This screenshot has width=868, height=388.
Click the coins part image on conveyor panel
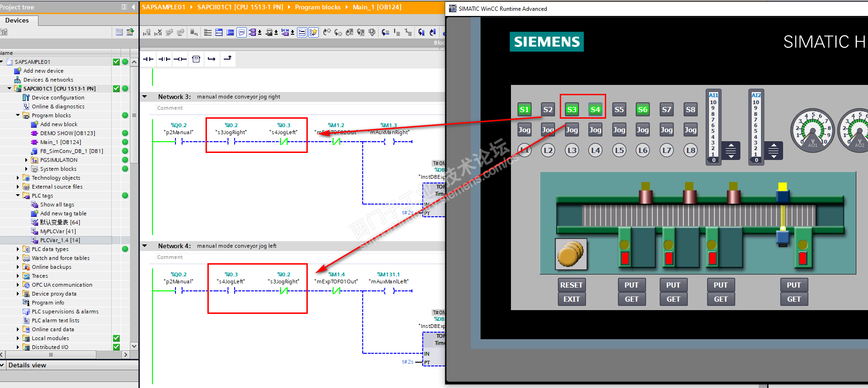click(x=571, y=254)
